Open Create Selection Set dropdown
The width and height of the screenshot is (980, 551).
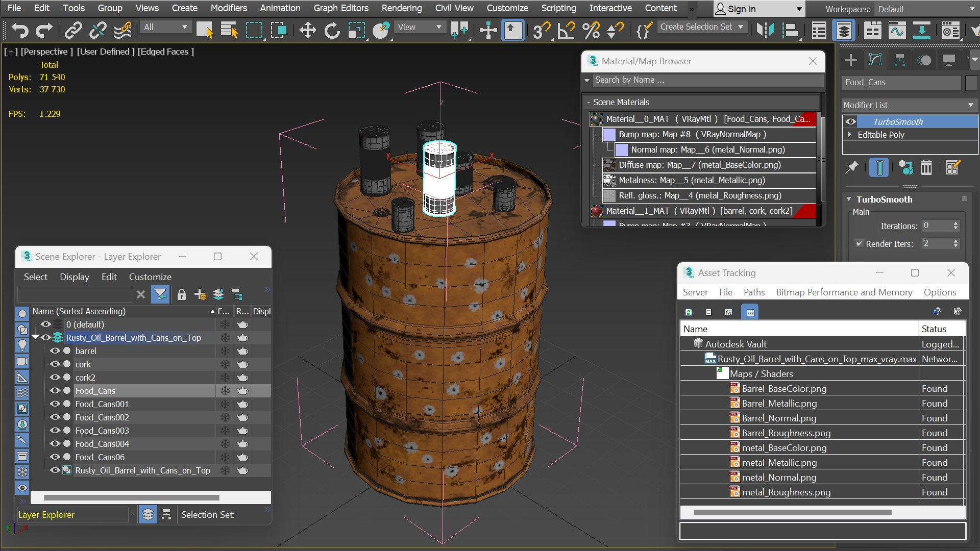point(702,27)
